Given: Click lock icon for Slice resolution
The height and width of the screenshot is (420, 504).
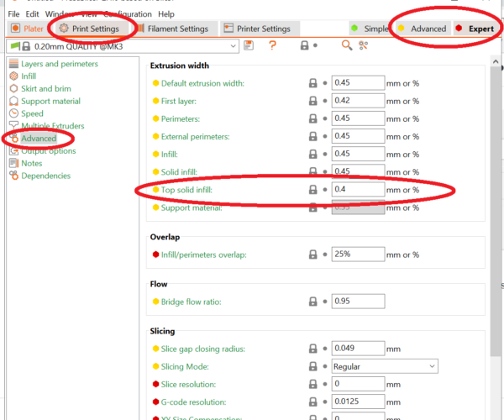Looking at the screenshot, I should (312, 384).
